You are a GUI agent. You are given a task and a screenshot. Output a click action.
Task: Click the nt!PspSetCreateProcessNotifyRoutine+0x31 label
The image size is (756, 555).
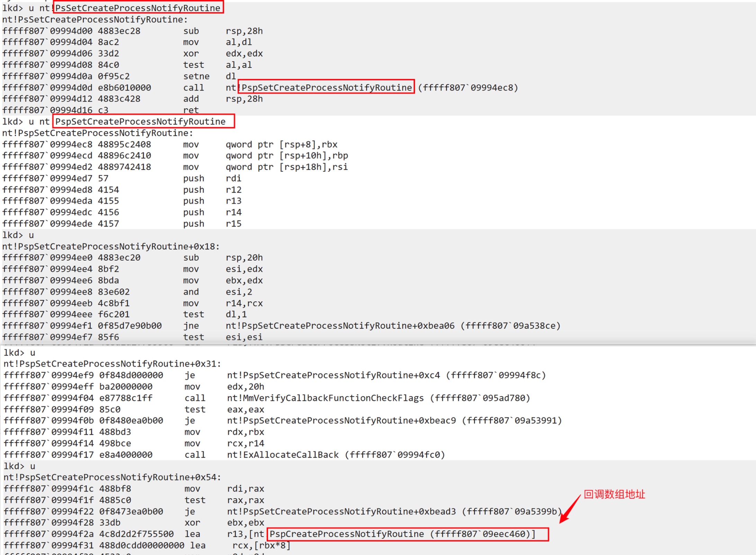coord(112,364)
